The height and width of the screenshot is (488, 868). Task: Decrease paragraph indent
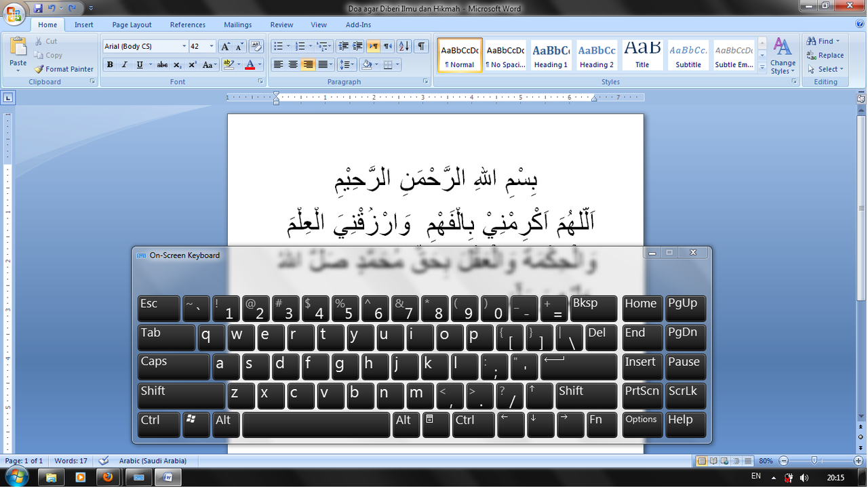point(343,47)
